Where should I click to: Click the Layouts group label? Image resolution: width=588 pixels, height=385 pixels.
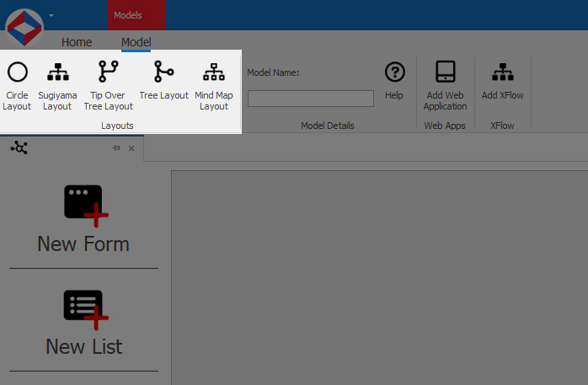[x=117, y=126]
